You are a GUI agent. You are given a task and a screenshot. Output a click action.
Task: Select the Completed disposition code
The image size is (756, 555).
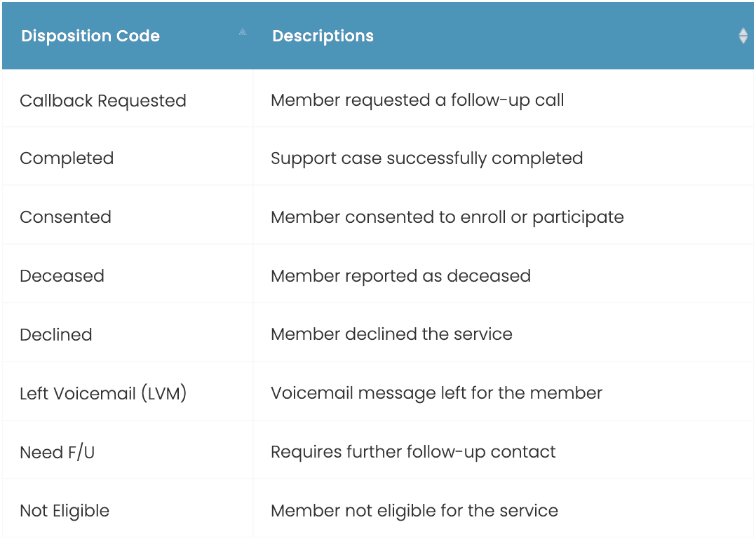click(67, 158)
